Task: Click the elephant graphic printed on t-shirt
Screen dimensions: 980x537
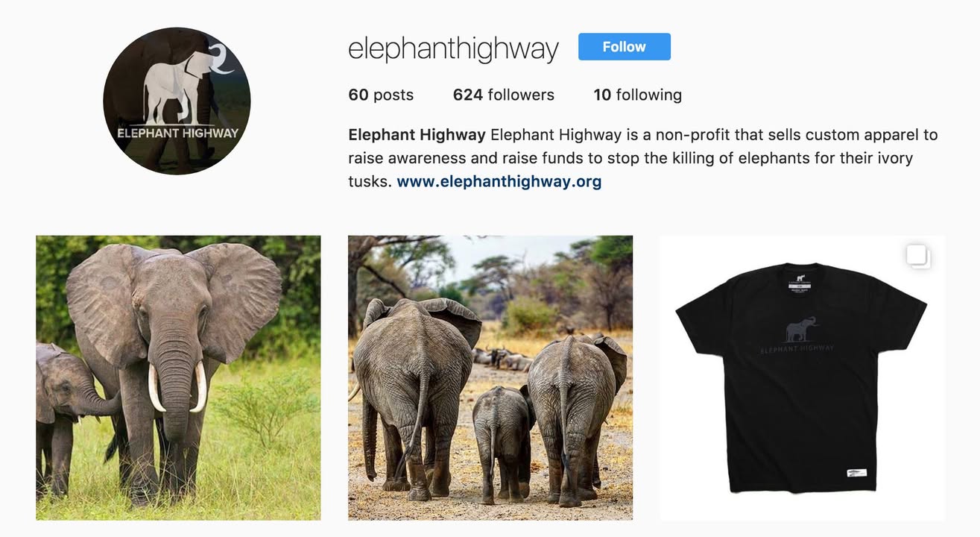Action: tap(800, 329)
